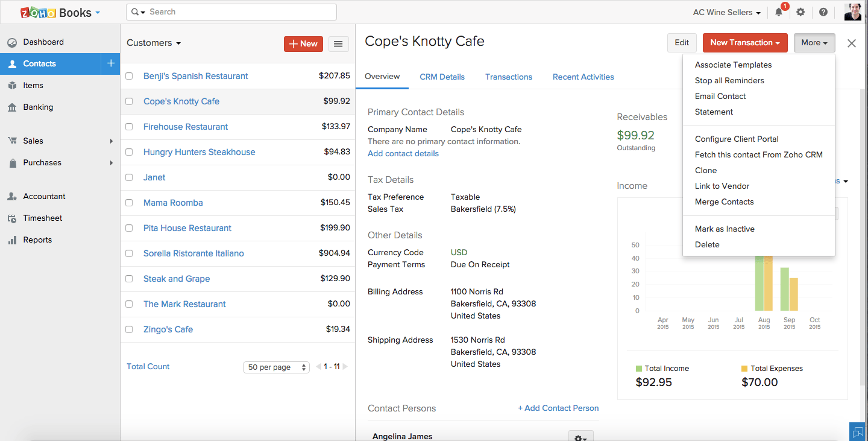Switch to the Transactions tab
Image resolution: width=868 pixels, height=441 pixels.
[508, 77]
